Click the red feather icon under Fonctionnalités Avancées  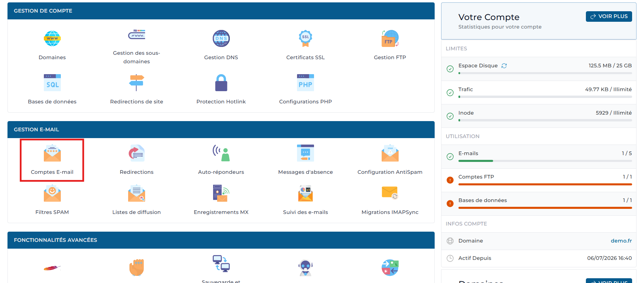point(52,268)
